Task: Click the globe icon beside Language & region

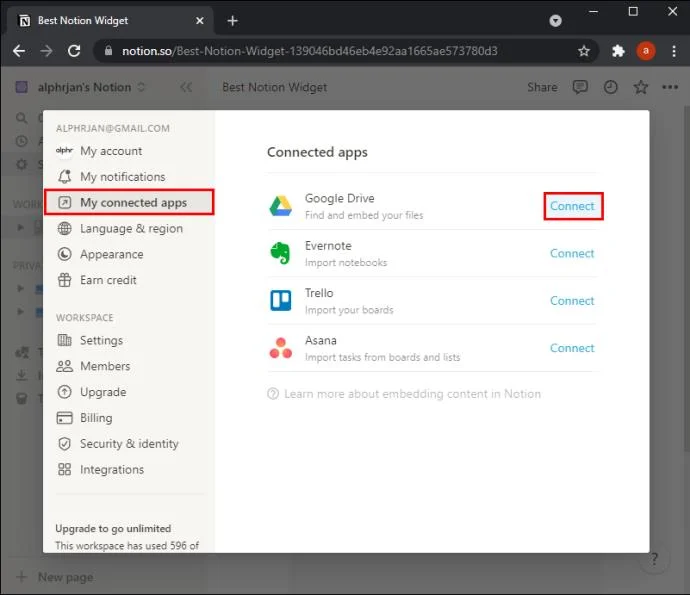Action: pyautogui.click(x=65, y=228)
